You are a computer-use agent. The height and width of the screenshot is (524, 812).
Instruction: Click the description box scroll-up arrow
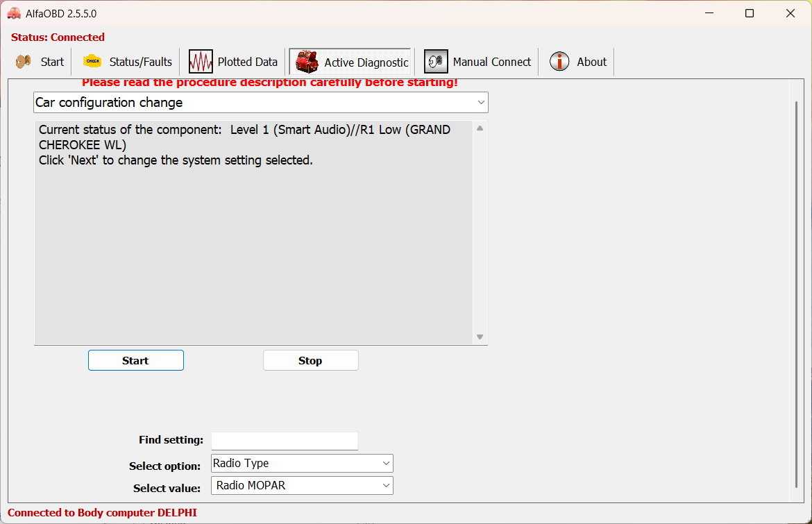[x=480, y=128]
